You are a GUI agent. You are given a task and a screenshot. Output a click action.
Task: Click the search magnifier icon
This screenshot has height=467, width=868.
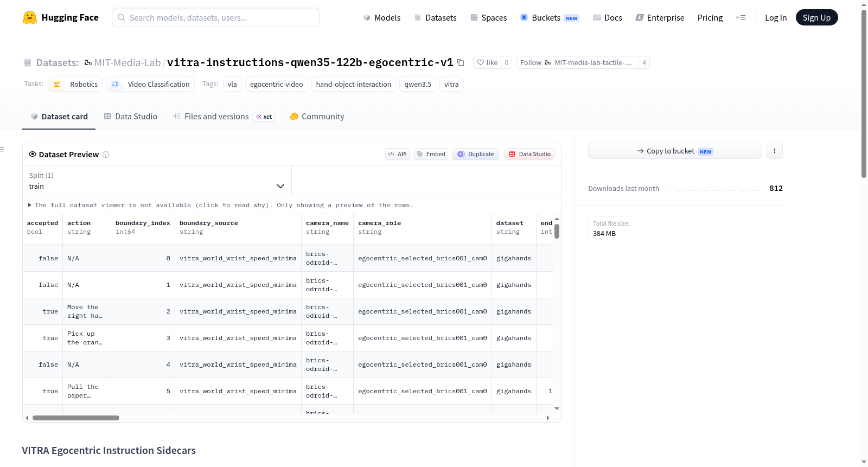tap(122, 17)
